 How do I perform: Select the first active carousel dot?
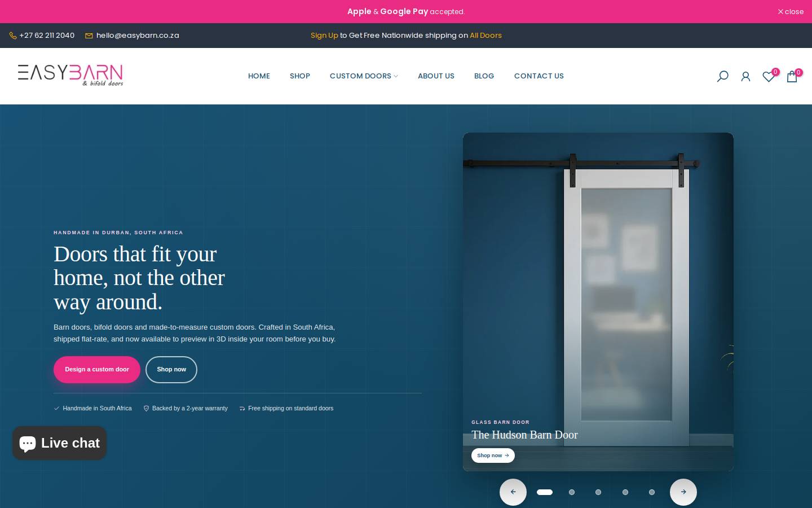coord(545,492)
